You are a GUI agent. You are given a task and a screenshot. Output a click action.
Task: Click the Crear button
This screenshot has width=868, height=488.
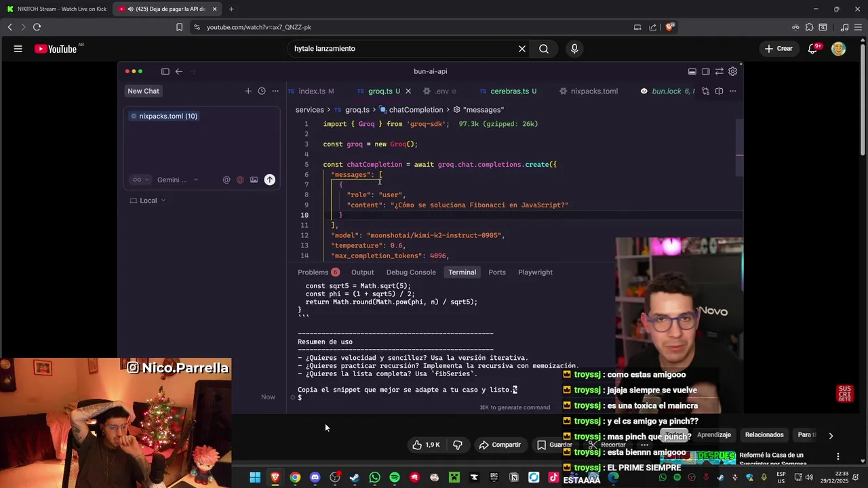click(x=778, y=49)
